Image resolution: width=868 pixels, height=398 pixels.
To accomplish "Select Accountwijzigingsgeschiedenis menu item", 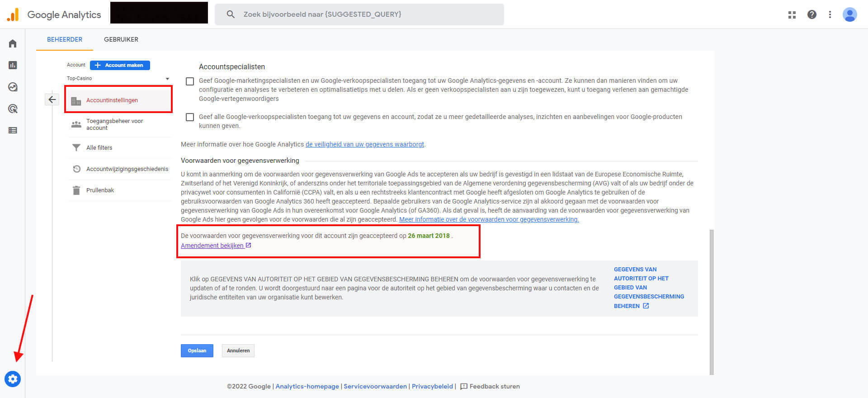I will 120,169.
